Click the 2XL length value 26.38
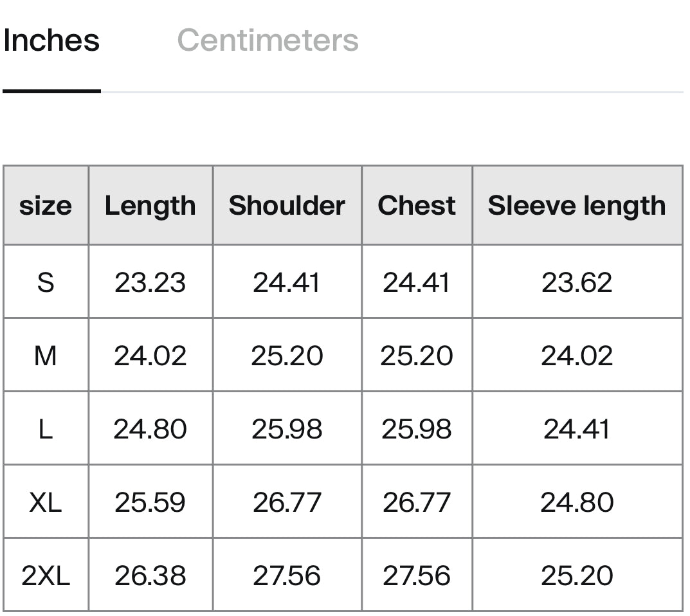This screenshot has width=690, height=616. 150,575
